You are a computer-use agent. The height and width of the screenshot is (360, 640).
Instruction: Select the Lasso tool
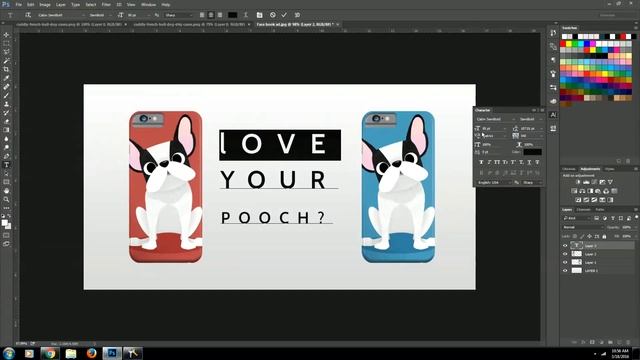(6, 52)
